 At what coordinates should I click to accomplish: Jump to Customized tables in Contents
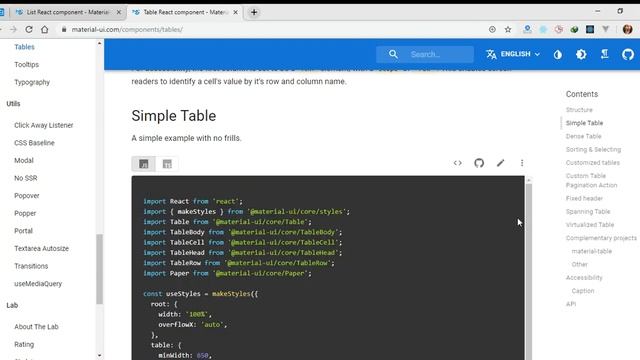point(593,162)
